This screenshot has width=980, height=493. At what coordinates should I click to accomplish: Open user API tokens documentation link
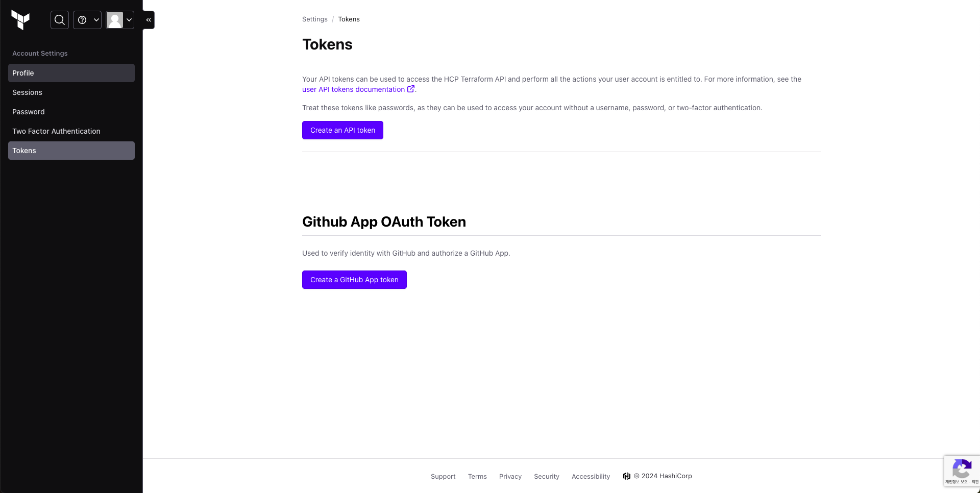coord(353,89)
